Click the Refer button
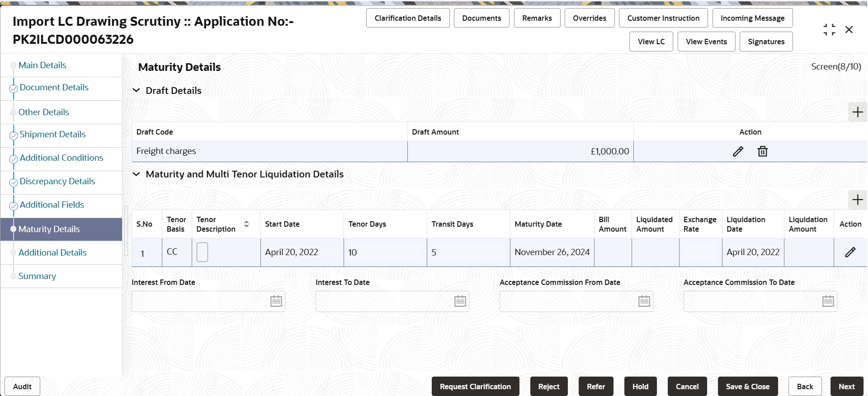Viewport: 868px width, 396px height. point(596,387)
